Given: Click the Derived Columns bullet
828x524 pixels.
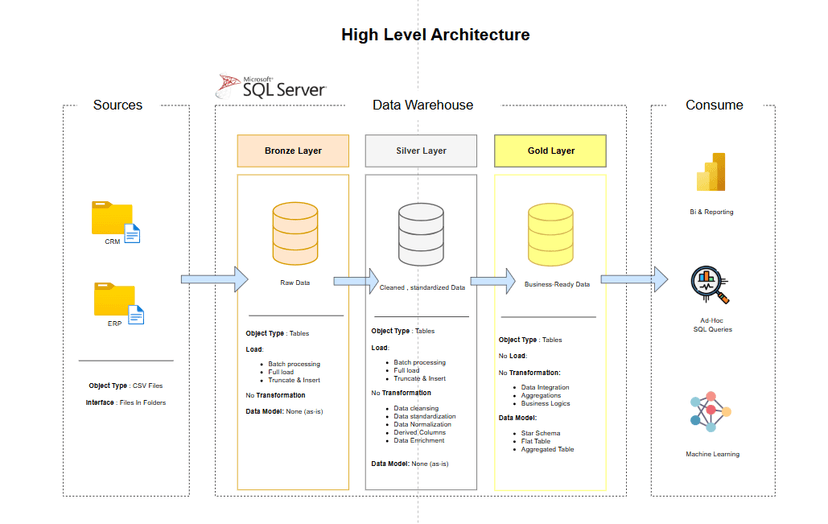Looking at the screenshot, I should [x=420, y=432].
